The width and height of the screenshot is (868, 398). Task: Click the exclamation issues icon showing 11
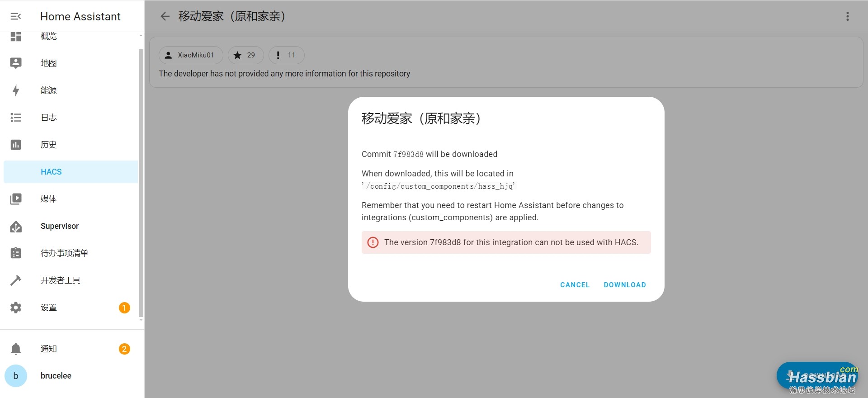tap(278, 55)
